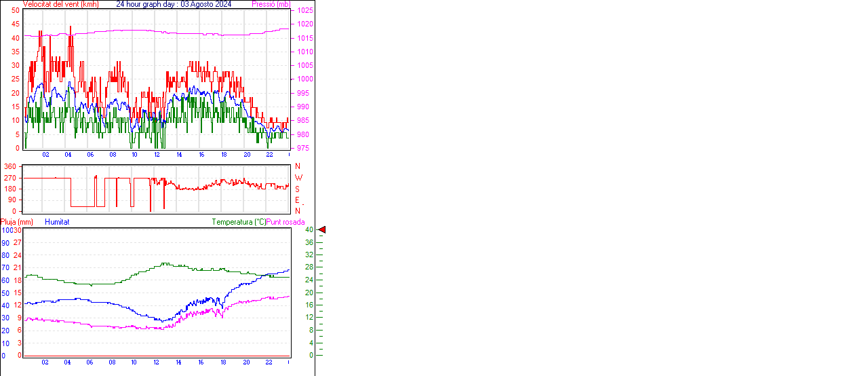Click hour 22 on the bottom graph axis
868x376 pixels.
(x=269, y=362)
